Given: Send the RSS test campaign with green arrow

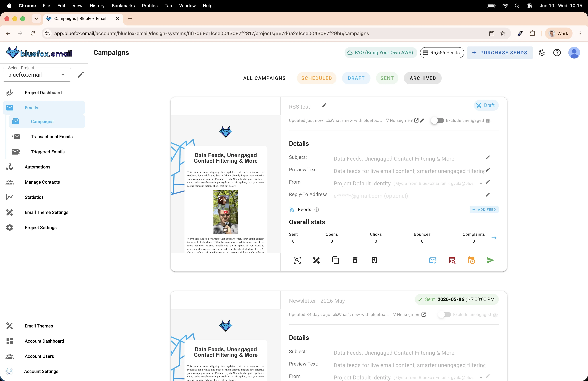Looking at the screenshot, I should (x=490, y=260).
